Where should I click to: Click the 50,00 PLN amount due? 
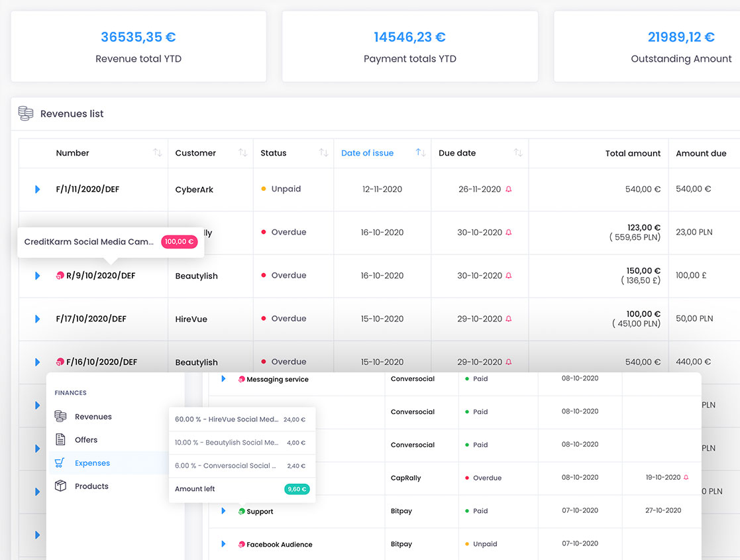point(694,319)
